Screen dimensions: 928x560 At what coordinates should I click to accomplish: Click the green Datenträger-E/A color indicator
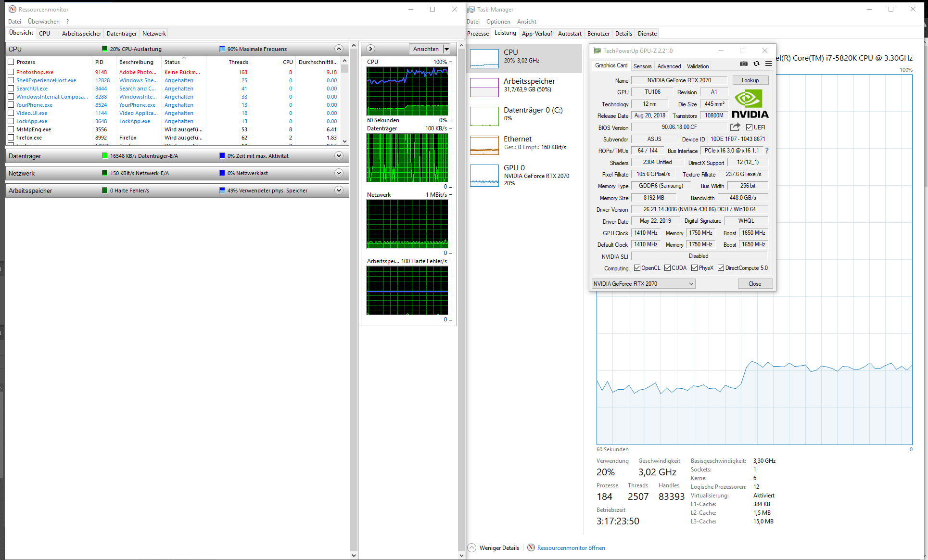[105, 156]
